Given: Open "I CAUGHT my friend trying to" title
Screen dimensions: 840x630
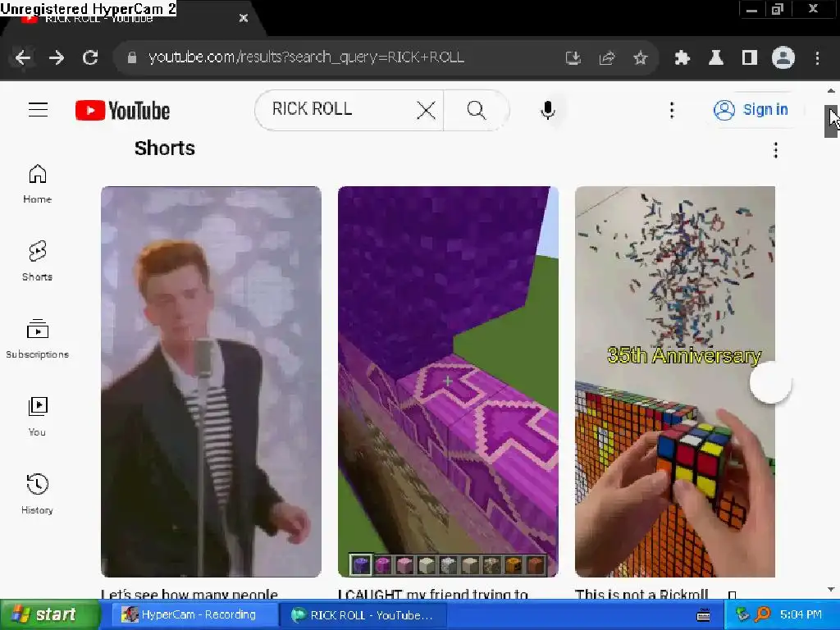Looking at the screenshot, I should click(x=433, y=594).
